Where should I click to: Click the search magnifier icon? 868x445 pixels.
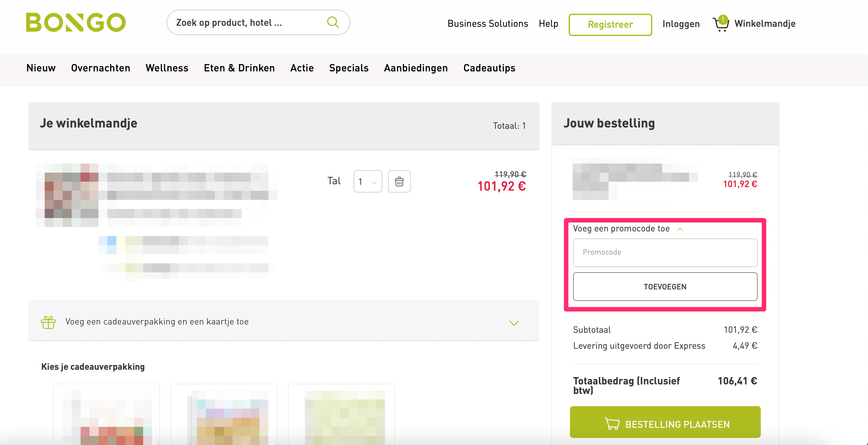333,22
